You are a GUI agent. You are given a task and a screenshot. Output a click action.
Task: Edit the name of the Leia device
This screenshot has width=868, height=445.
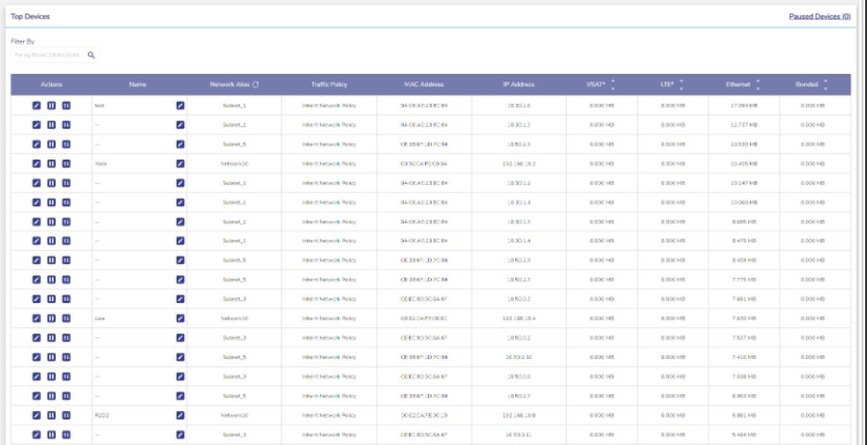coord(180,318)
